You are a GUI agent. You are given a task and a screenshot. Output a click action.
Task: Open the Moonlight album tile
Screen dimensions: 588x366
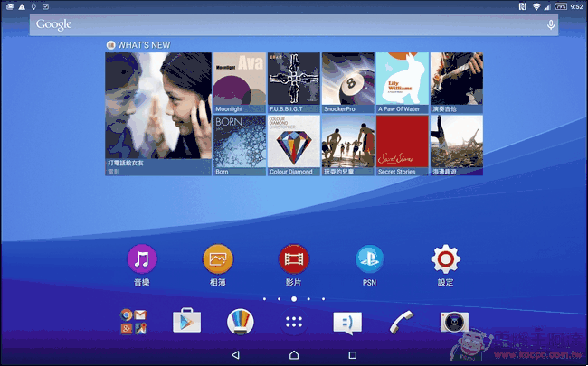click(x=240, y=83)
